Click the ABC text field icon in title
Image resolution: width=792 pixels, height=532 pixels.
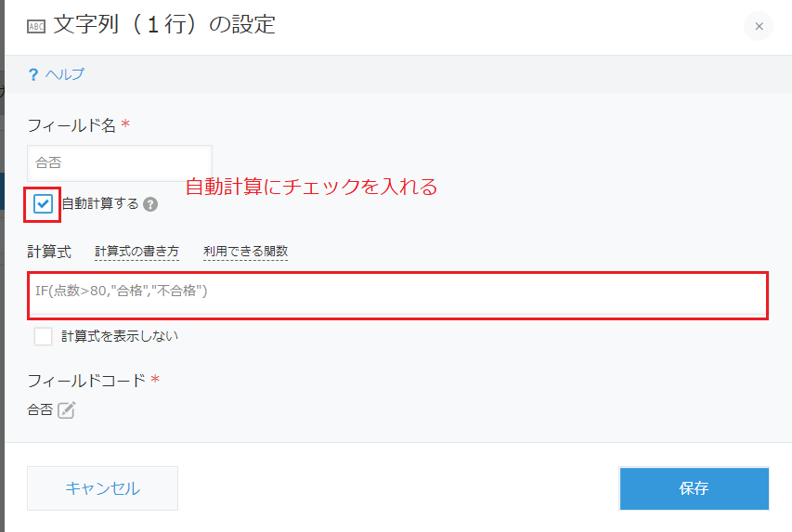tap(36, 26)
